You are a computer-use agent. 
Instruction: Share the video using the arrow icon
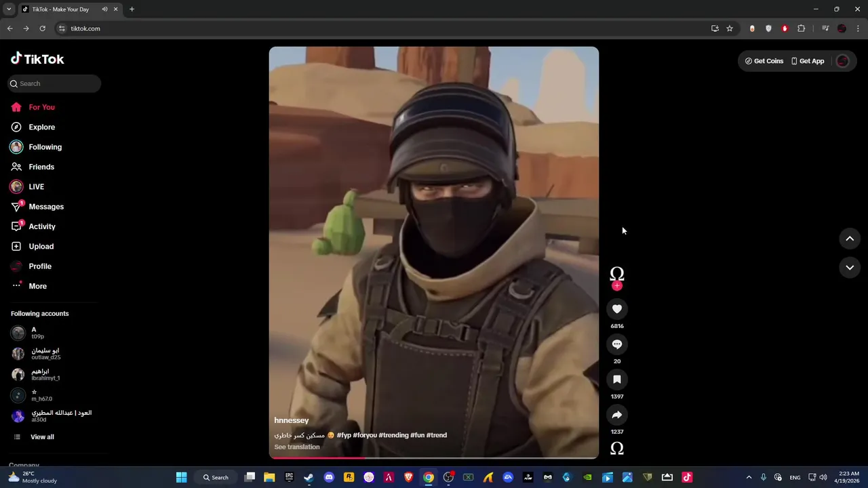coord(616,415)
